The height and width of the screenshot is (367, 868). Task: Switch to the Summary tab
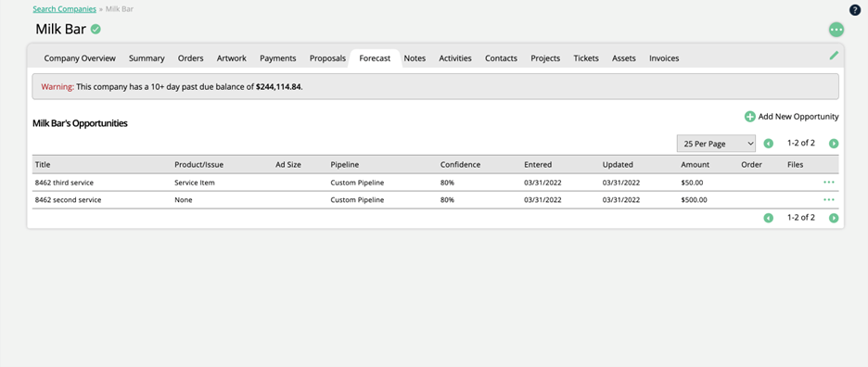pos(147,58)
